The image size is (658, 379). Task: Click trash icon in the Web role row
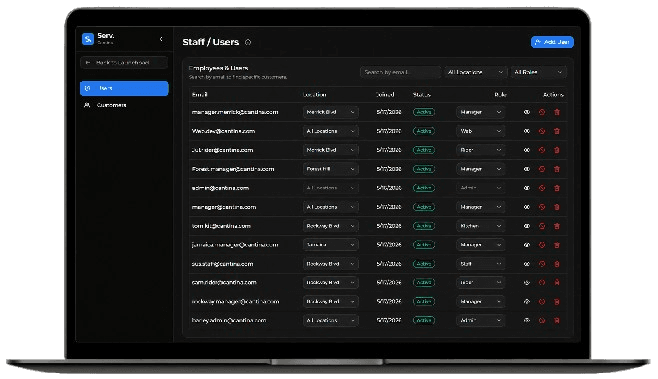(557, 131)
